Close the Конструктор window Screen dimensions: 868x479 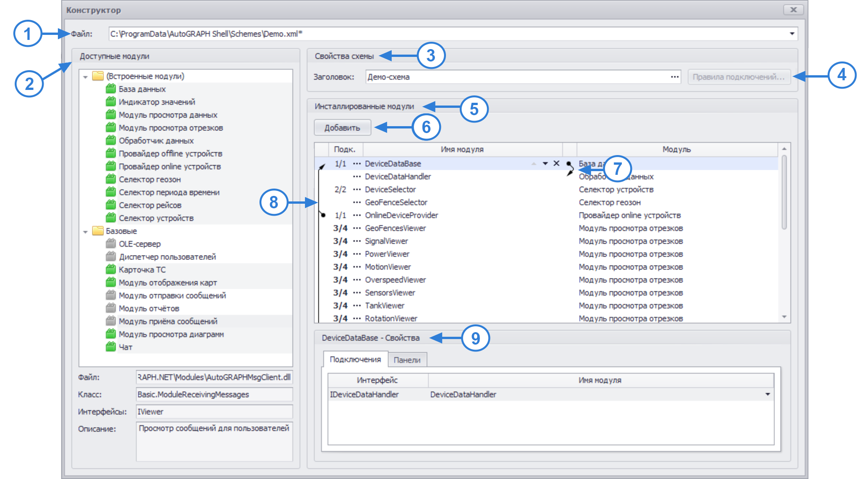pyautogui.click(x=793, y=10)
